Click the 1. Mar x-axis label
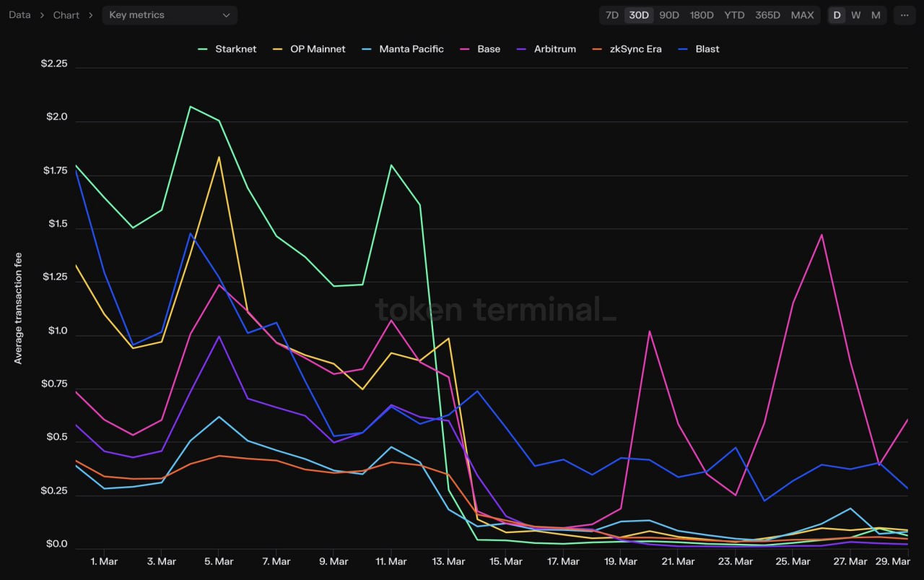The image size is (924, 580). [x=104, y=561]
